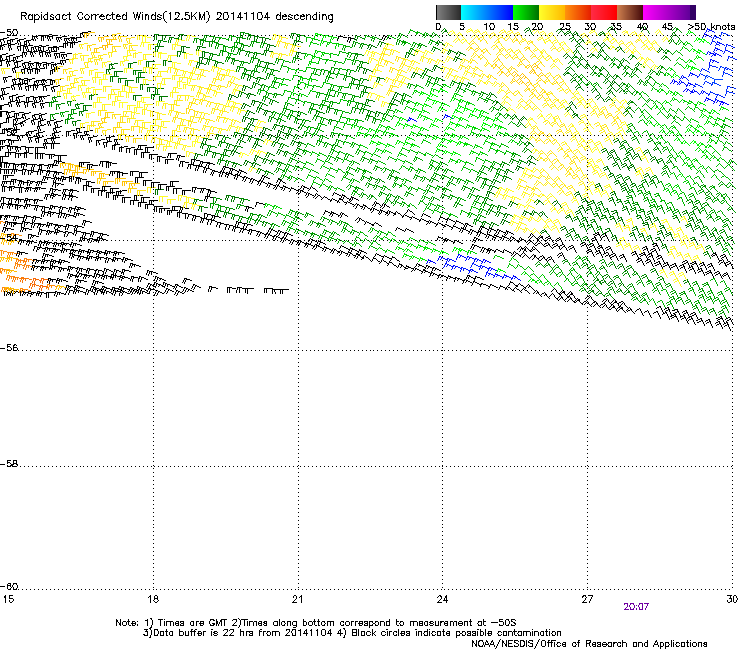
Task: Click the 'Rapidscat Corrected Winds(12.5KM)' title text
Action: (115, 17)
